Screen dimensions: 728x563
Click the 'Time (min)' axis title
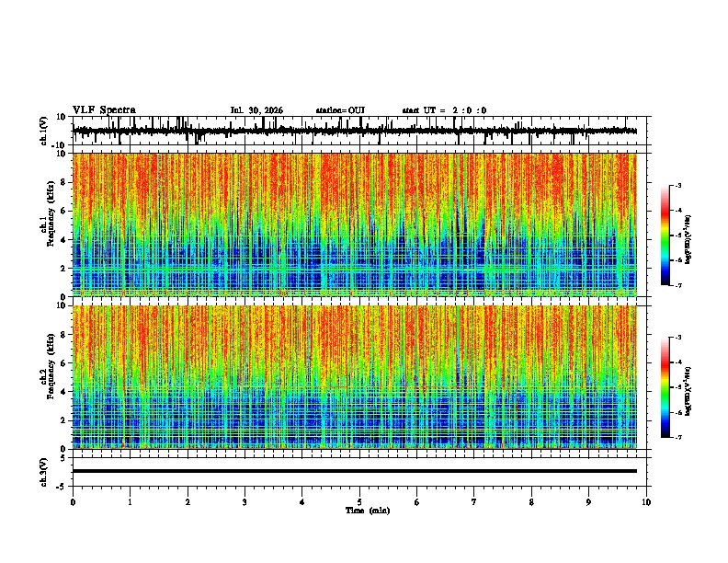(x=368, y=511)
